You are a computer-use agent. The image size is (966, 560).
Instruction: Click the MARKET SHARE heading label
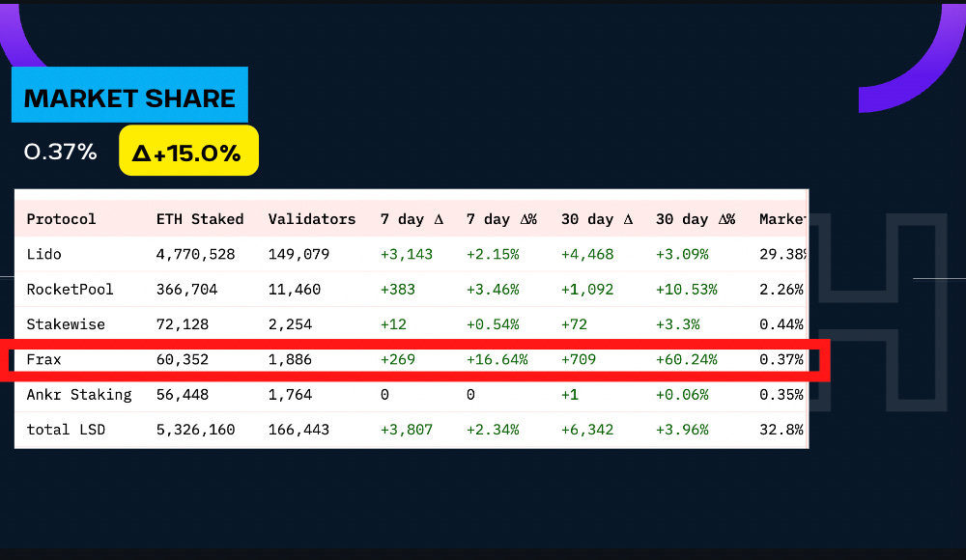coord(129,95)
